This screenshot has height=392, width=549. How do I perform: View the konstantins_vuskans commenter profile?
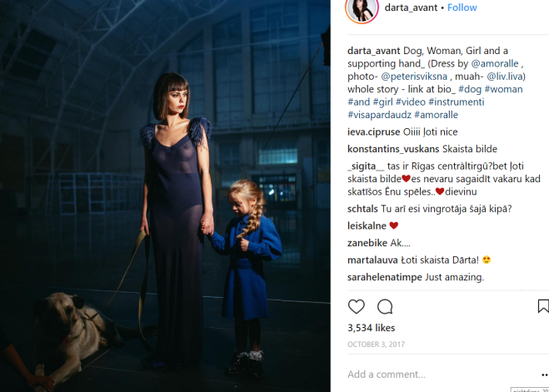point(393,149)
